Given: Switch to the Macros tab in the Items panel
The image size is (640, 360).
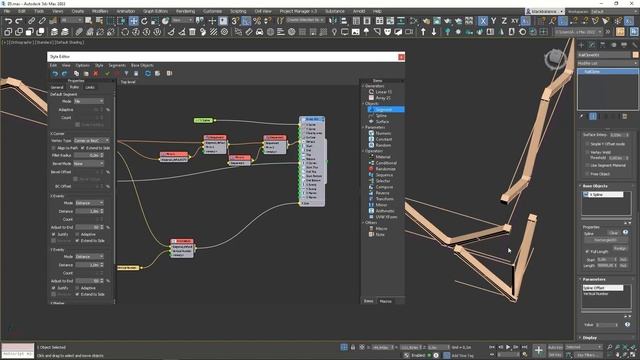Looking at the screenshot, I should [385, 301].
